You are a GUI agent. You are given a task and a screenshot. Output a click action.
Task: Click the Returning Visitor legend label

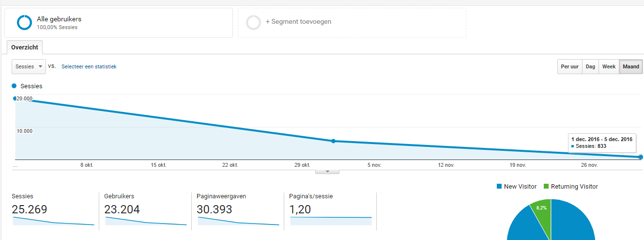[574, 186]
